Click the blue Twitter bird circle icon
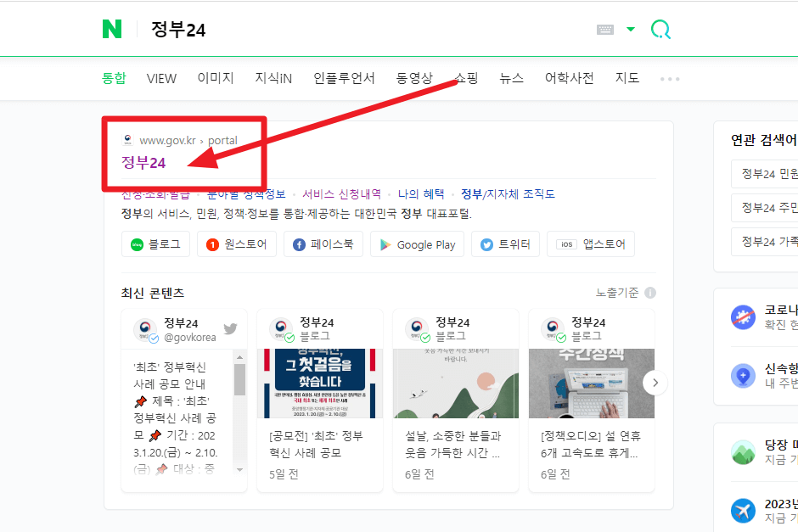This screenshot has width=798, height=532. tap(487, 244)
